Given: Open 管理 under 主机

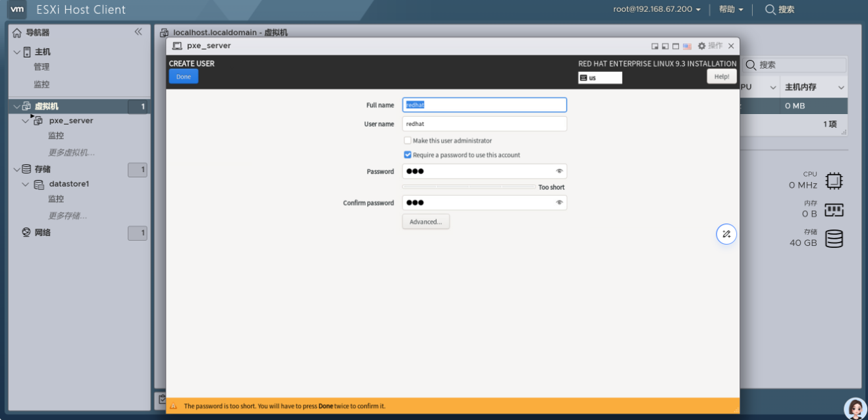Looking at the screenshot, I should click(41, 67).
